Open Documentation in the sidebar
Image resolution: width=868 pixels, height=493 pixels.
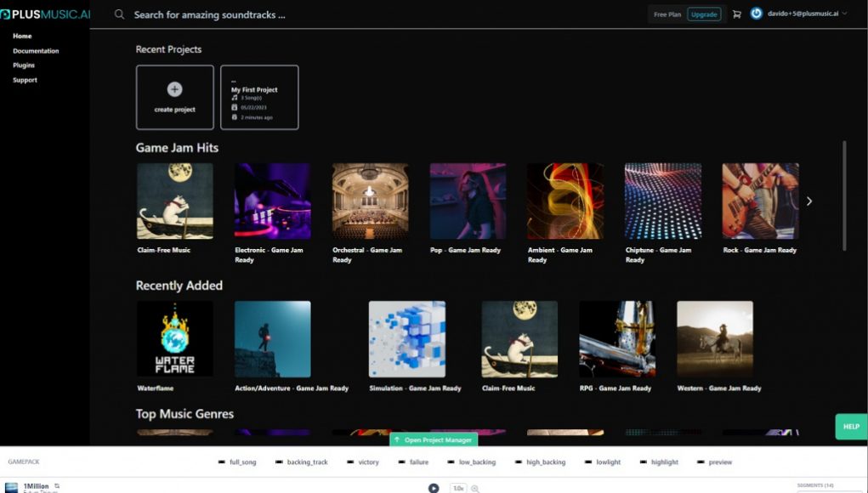coord(36,51)
